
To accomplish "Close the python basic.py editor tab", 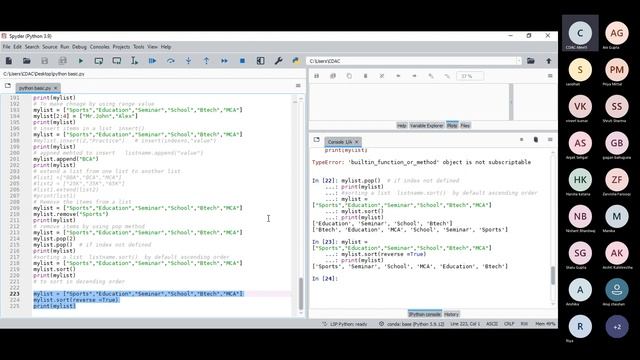I will pyautogui.click(x=56, y=88).
